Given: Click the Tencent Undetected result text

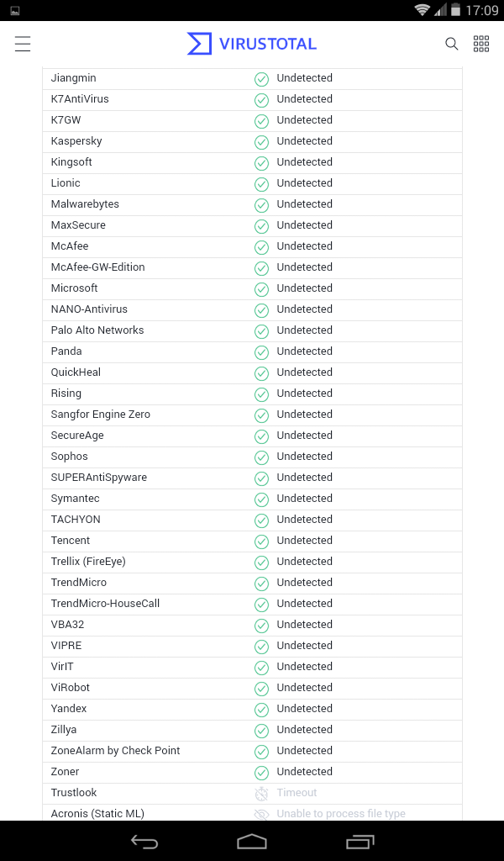Looking at the screenshot, I should click(305, 541).
